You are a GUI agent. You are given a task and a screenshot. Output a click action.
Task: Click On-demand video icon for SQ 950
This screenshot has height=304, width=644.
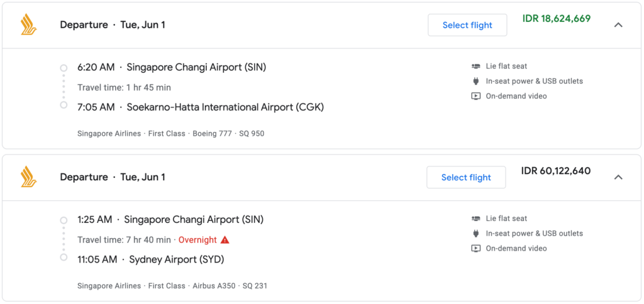pos(475,96)
